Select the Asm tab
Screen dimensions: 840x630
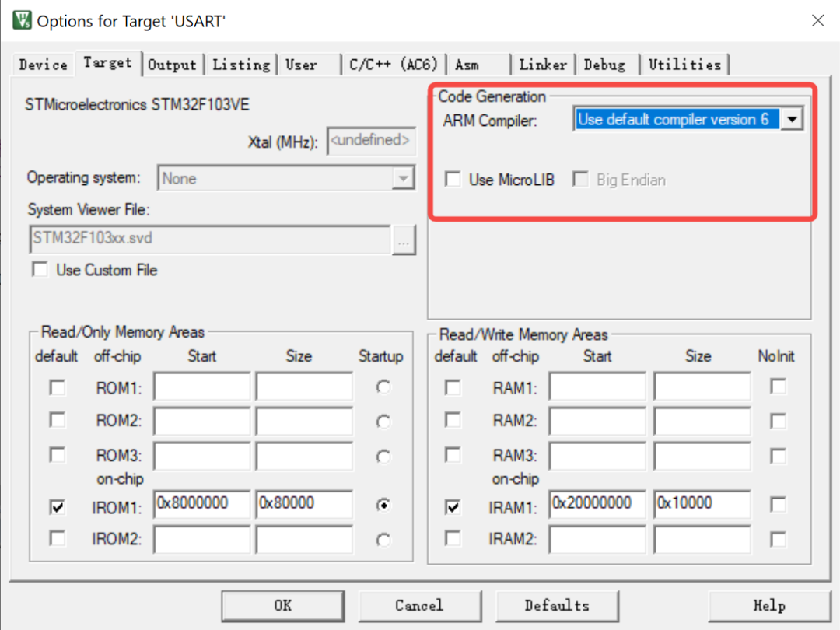pyautogui.click(x=467, y=65)
